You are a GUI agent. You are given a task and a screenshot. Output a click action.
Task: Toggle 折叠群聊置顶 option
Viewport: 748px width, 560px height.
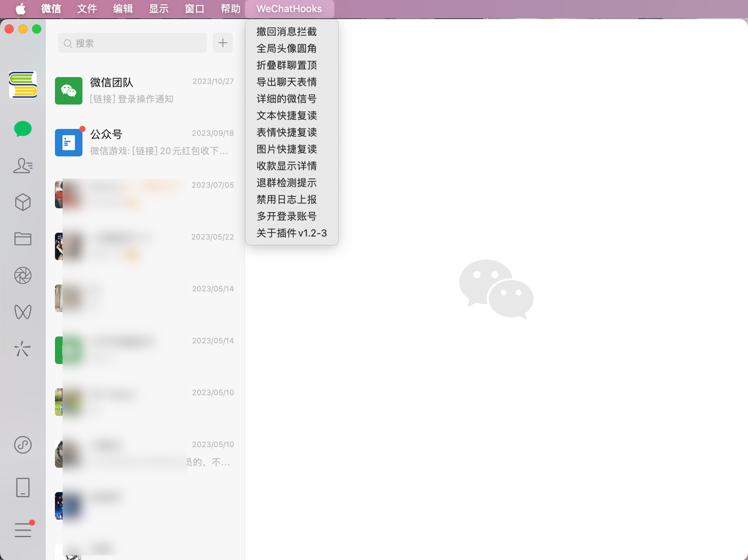click(x=292, y=65)
